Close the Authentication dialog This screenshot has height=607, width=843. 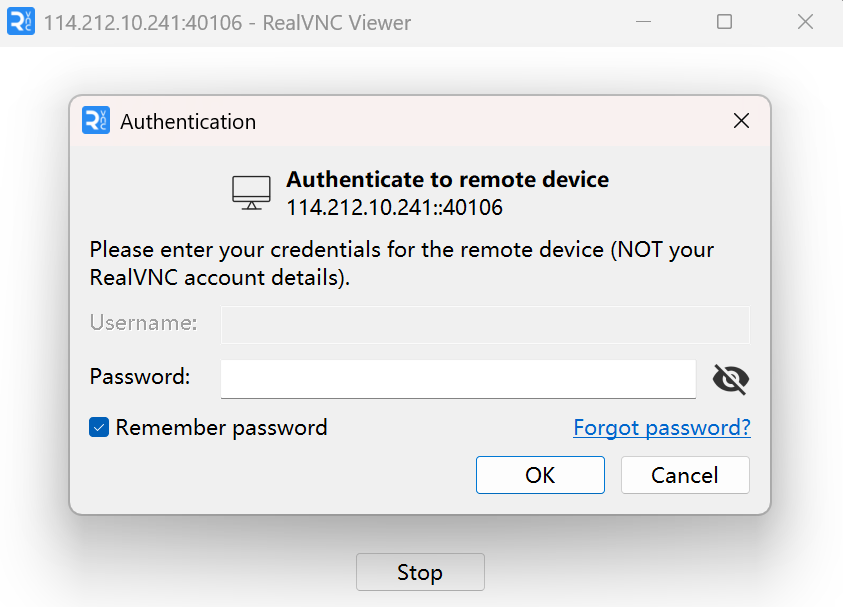click(741, 121)
